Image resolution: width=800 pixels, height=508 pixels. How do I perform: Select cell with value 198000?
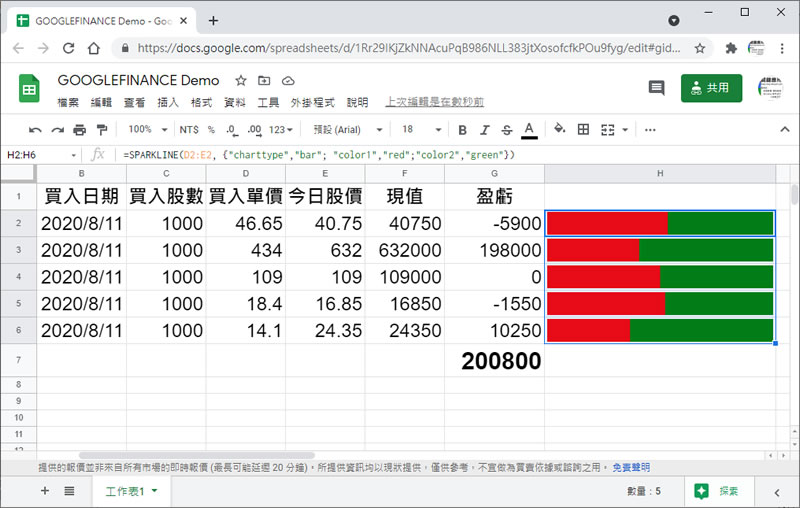pyautogui.click(x=494, y=250)
